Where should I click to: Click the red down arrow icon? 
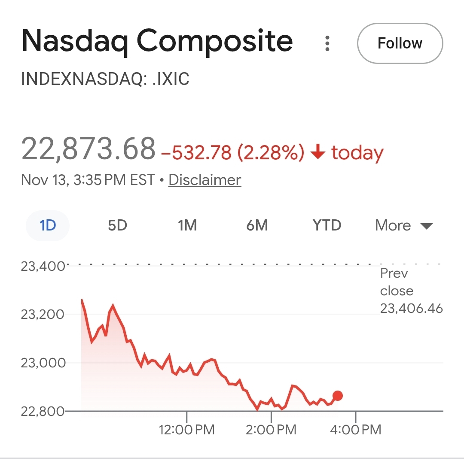click(318, 153)
